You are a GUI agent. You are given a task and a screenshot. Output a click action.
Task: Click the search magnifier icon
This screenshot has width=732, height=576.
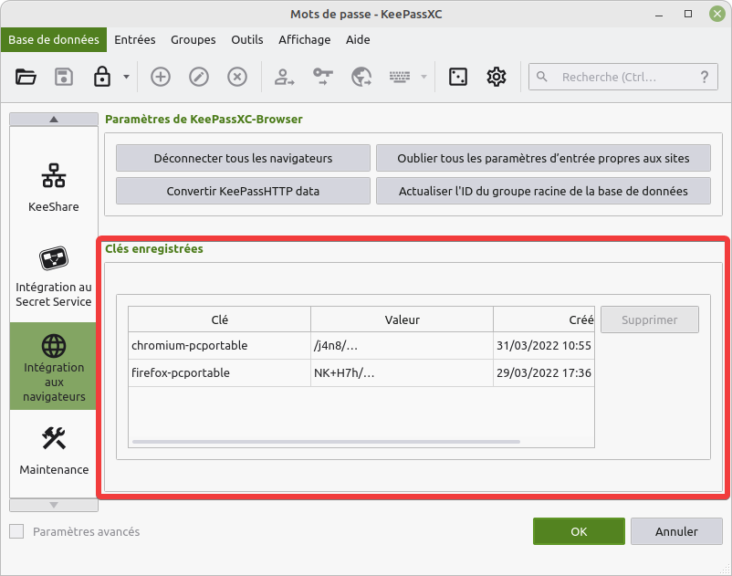pyautogui.click(x=542, y=76)
